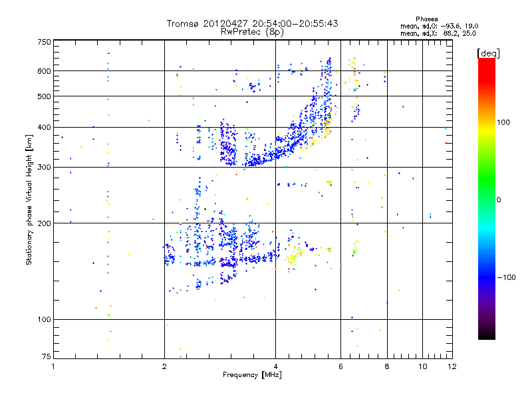Click the black bottom of the colorbar
This screenshot has height=399, width=532.
pos(487,334)
